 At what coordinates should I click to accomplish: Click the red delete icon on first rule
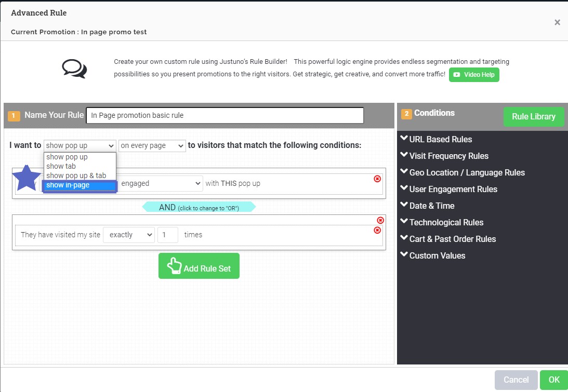(377, 179)
